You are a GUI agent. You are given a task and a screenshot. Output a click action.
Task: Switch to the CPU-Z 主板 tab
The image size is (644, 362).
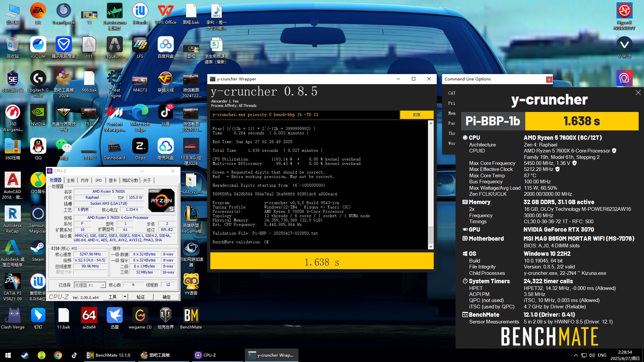[71, 180]
